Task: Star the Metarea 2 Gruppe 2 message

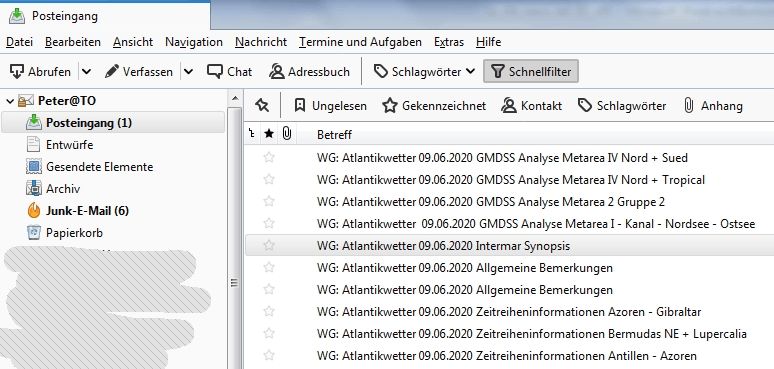Action: (269, 201)
